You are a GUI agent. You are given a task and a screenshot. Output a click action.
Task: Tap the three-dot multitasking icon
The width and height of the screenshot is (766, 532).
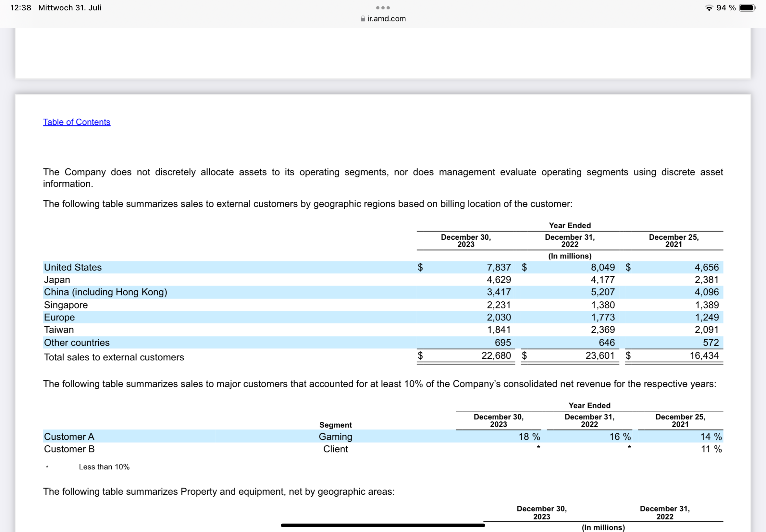(383, 8)
